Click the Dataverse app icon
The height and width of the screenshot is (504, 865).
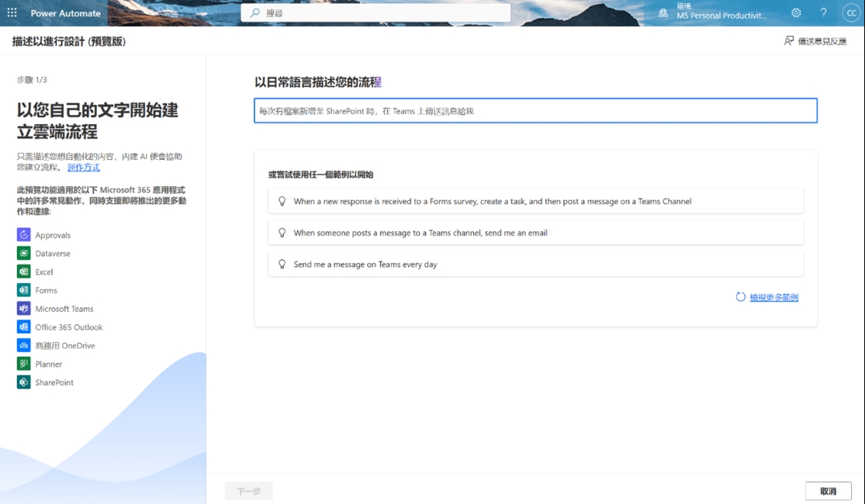(x=23, y=254)
